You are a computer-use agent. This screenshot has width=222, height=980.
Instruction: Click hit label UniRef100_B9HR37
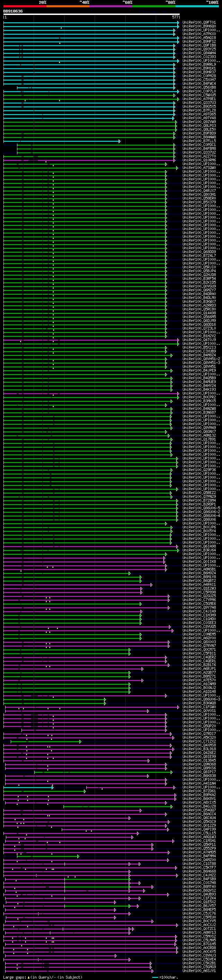(x=199, y=72)
